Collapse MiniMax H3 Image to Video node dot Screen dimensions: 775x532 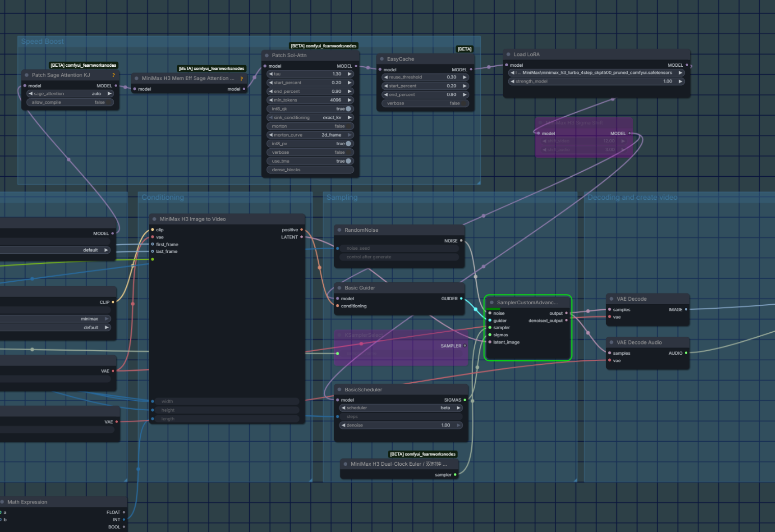154,219
